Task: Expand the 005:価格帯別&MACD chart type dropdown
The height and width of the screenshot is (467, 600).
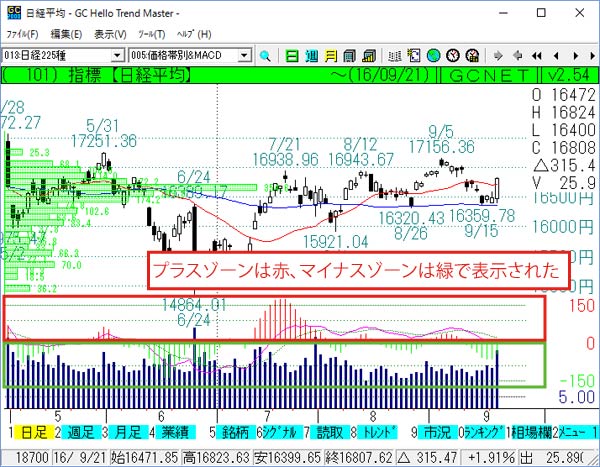Action: tap(245, 56)
